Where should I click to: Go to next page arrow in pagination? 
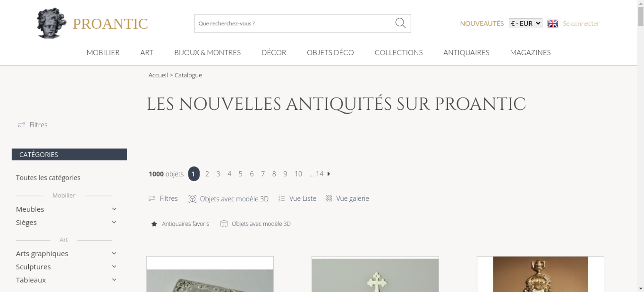[x=329, y=174]
